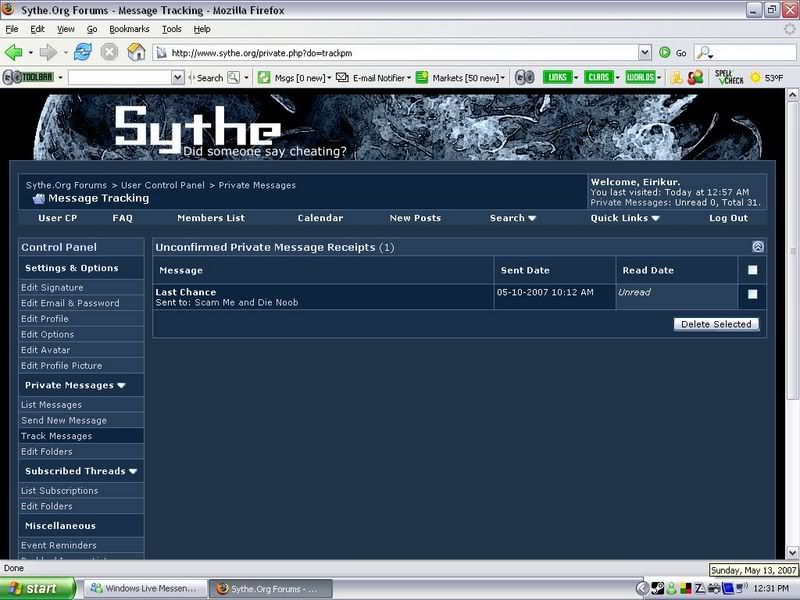This screenshot has height=600, width=800.
Task: Open the Calendar link
Action: [x=320, y=218]
